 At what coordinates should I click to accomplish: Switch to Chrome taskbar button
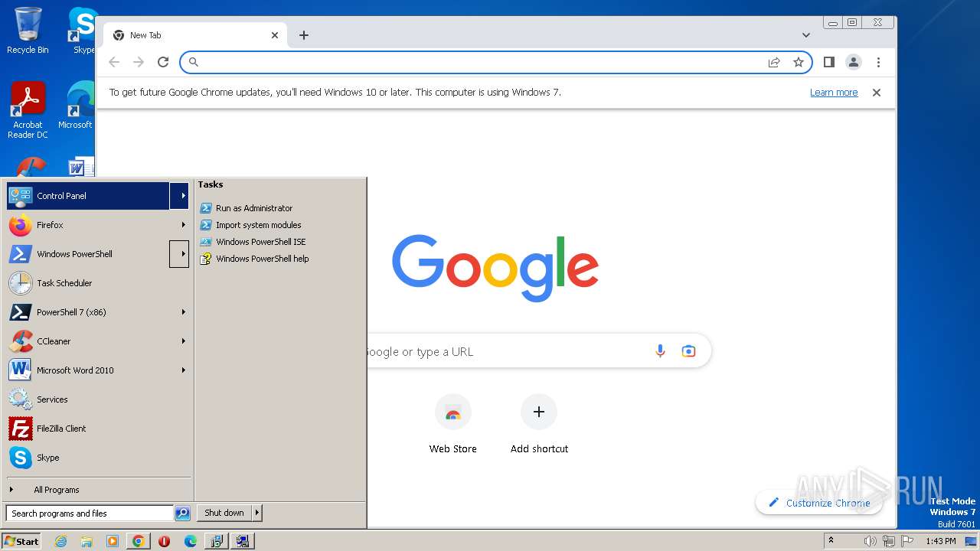click(139, 541)
